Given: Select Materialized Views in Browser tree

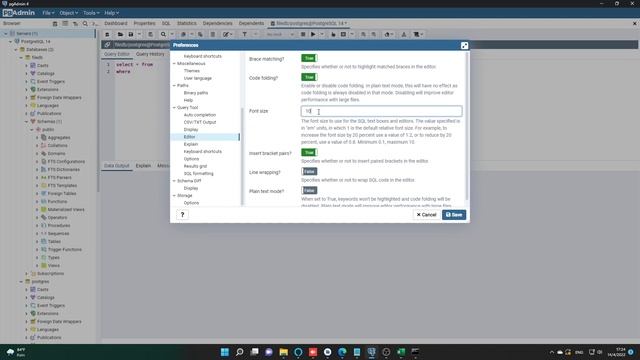Looking at the screenshot, I should coord(66,209).
